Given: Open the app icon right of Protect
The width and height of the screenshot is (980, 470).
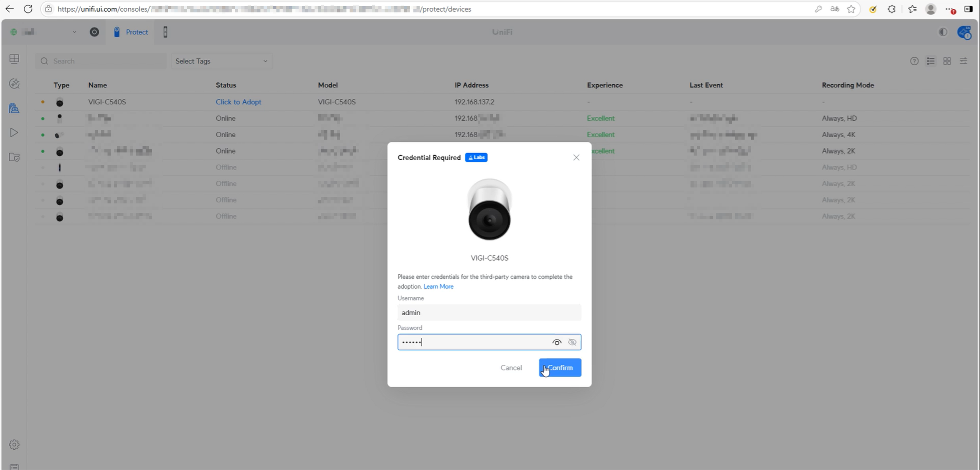Looking at the screenshot, I should tap(165, 32).
